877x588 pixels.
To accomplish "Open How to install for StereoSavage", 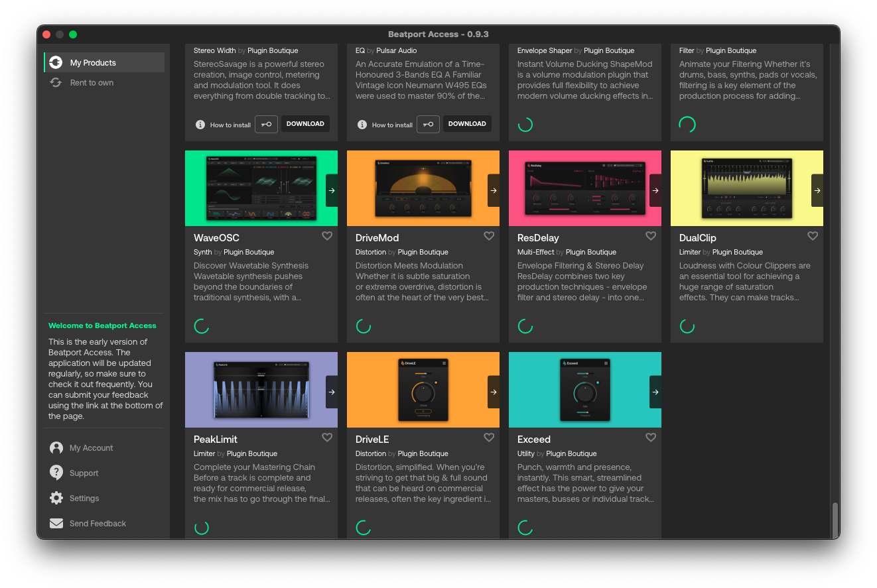I will (x=230, y=125).
